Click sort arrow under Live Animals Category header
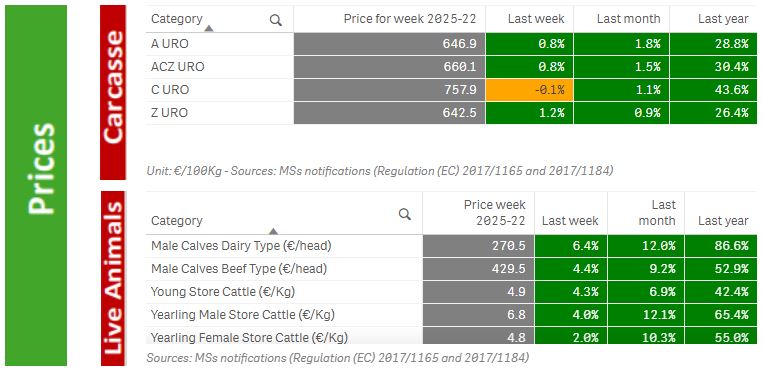This screenshot has height=372, width=763. click(x=273, y=231)
